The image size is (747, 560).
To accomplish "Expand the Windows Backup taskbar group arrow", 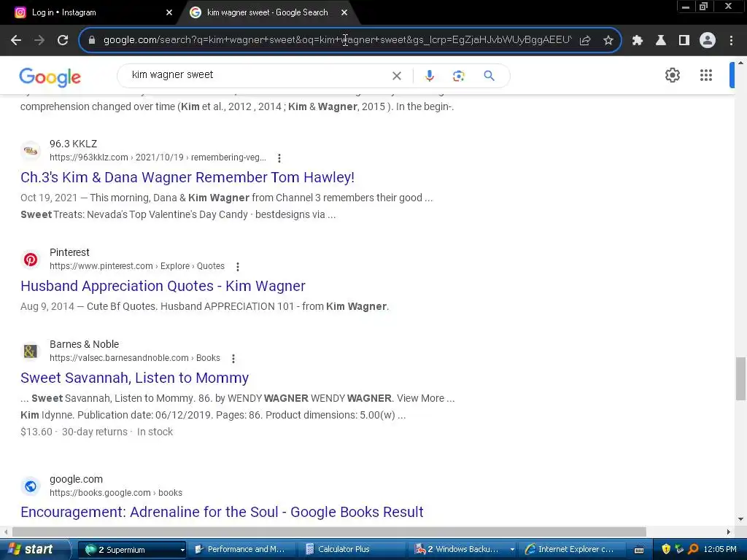I will click(x=512, y=550).
